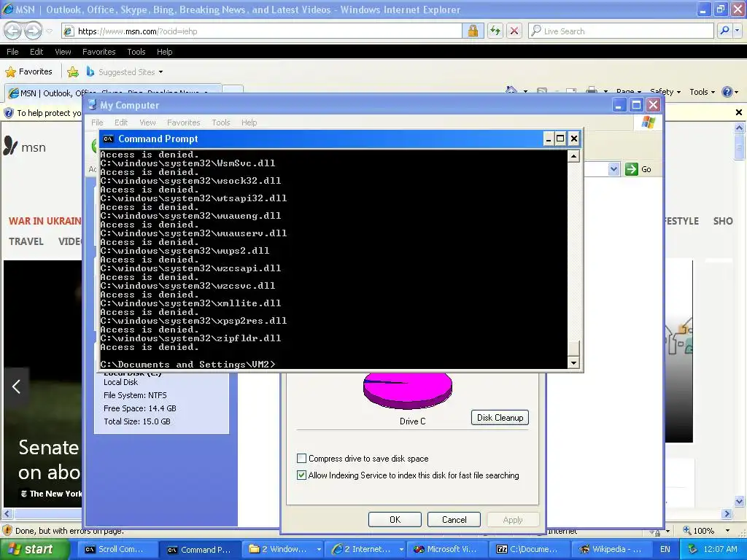This screenshot has width=747, height=560.
Task: Open the IE Tools menu in menu bar
Action: 136,52
